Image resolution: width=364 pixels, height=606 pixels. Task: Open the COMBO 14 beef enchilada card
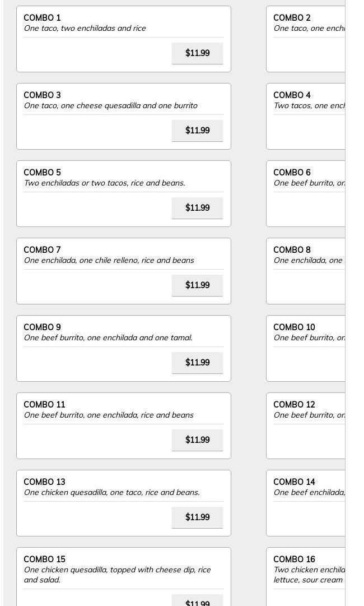pyautogui.click(x=305, y=503)
